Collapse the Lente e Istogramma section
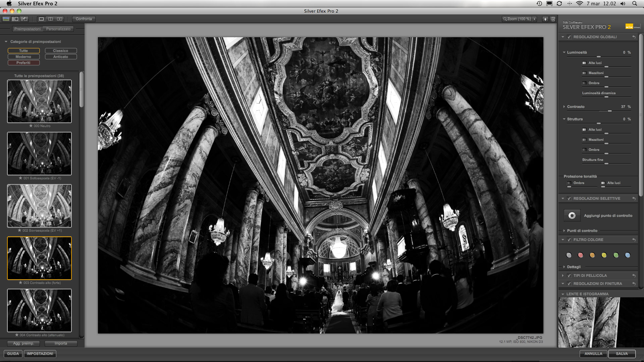 [x=563, y=294]
